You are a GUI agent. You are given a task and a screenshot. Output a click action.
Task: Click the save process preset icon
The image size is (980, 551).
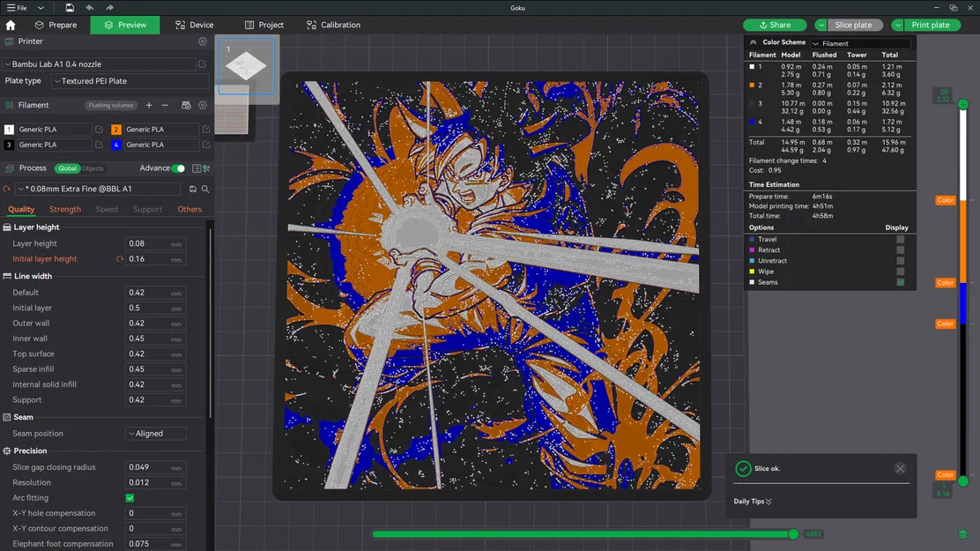click(x=192, y=189)
